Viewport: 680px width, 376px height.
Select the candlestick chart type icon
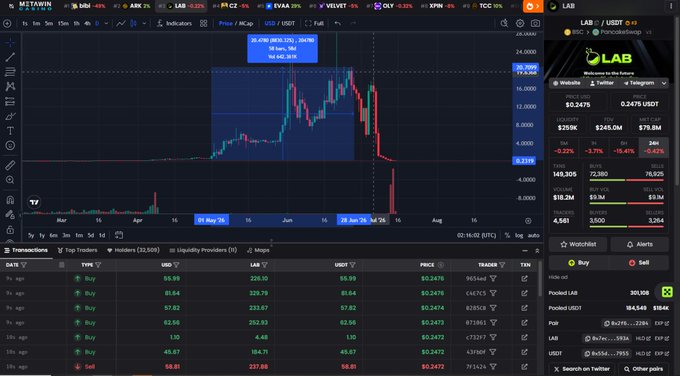point(134,23)
